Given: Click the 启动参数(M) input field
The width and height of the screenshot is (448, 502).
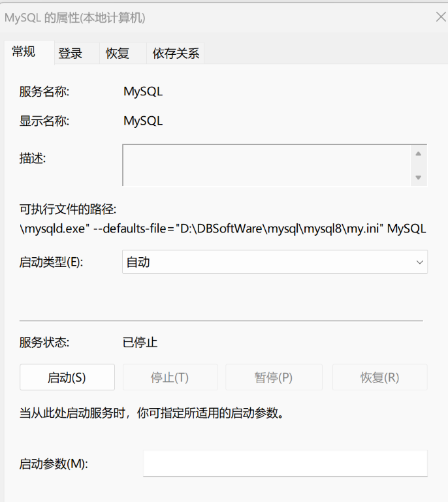Looking at the screenshot, I should point(285,463).
